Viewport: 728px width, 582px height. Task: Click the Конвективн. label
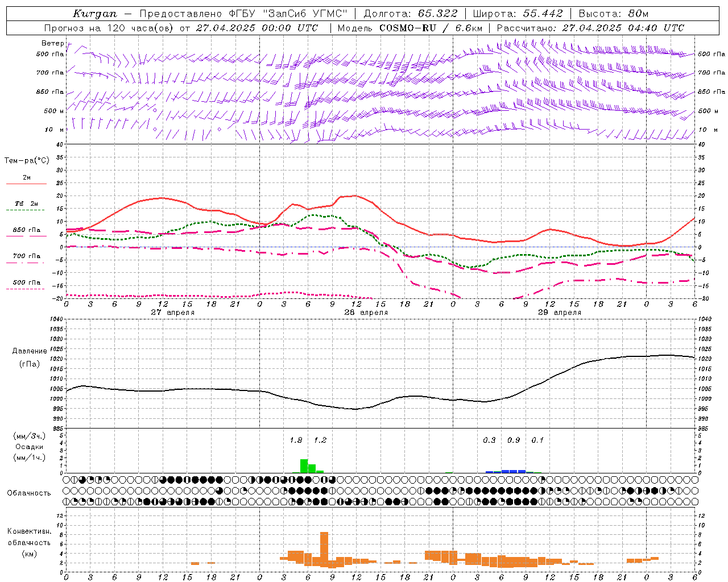[x=30, y=531]
